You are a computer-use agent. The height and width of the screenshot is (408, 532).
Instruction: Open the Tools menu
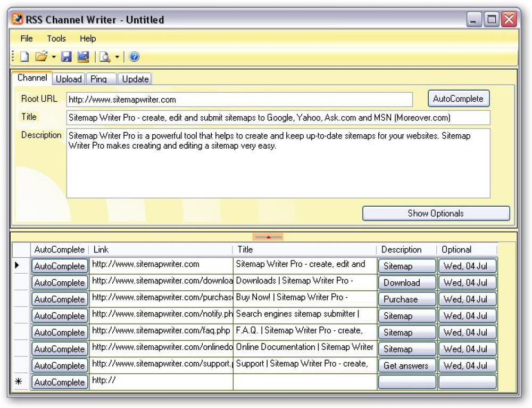coord(56,38)
